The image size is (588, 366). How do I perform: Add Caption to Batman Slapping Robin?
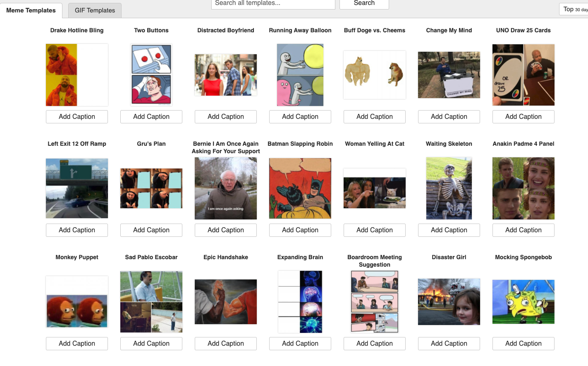tap(300, 230)
